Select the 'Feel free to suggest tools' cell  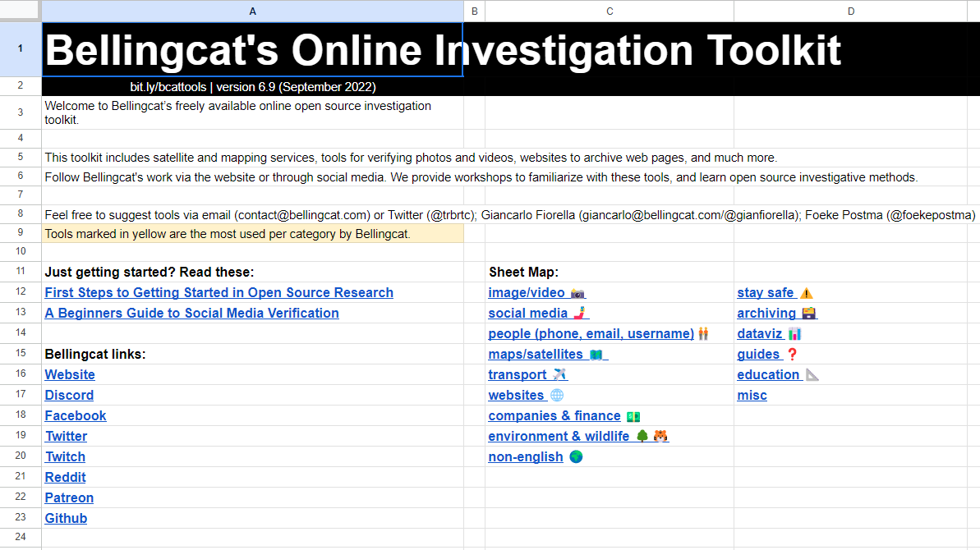point(252,215)
